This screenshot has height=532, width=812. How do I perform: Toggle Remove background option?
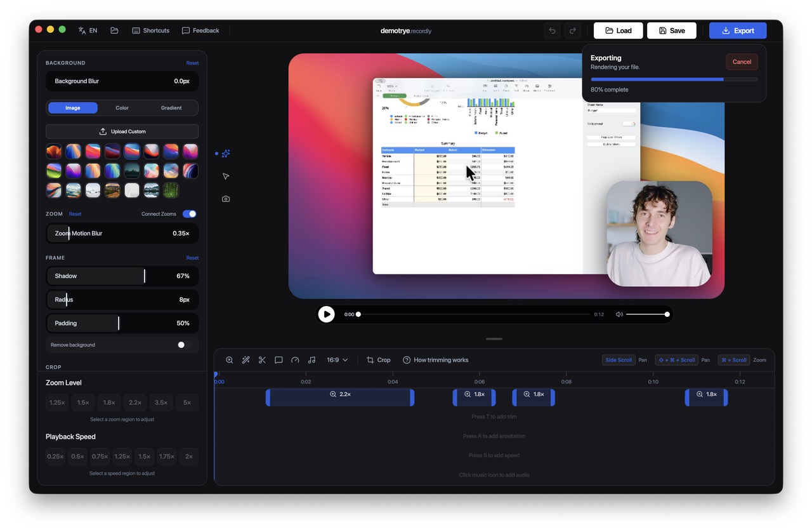tap(181, 345)
